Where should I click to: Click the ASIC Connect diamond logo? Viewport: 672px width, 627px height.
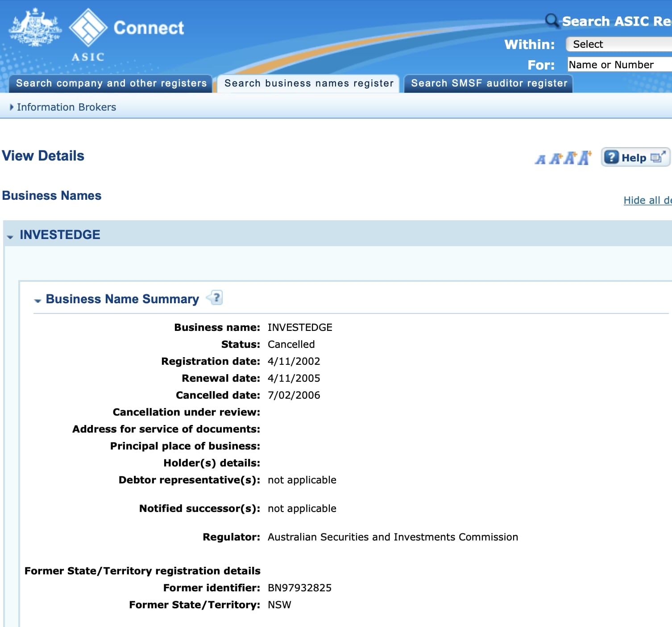click(x=88, y=28)
